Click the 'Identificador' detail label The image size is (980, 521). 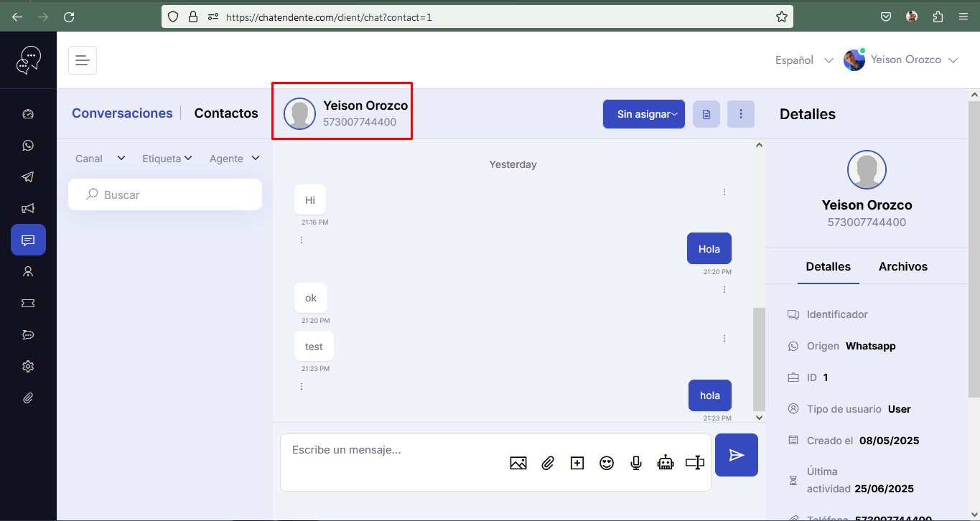[837, 314]
